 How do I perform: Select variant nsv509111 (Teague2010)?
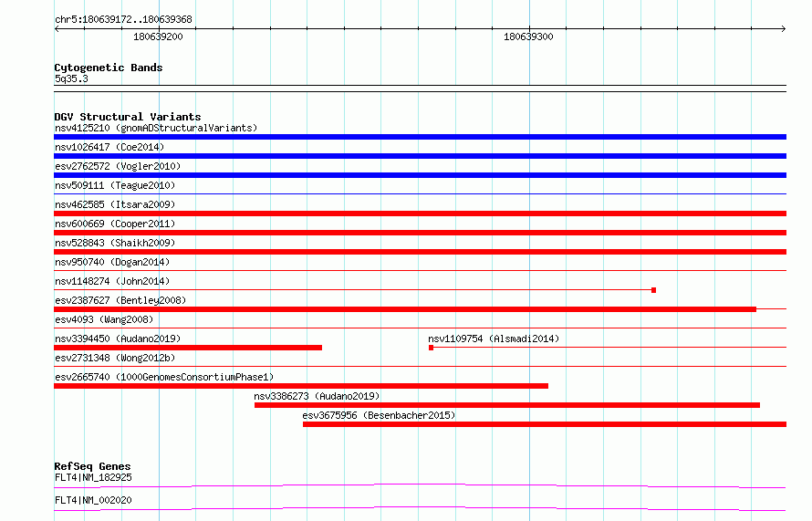(x=115, y=185)
